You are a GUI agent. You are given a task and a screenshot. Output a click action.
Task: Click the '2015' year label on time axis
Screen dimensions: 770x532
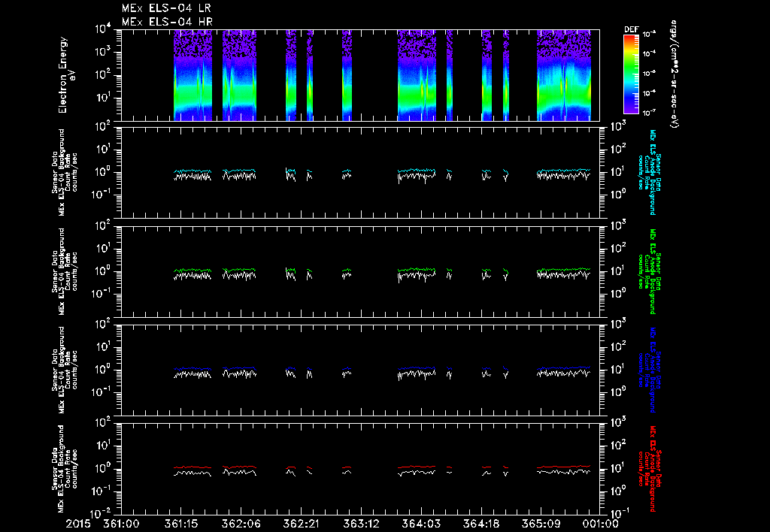click(x=78, y=524)
